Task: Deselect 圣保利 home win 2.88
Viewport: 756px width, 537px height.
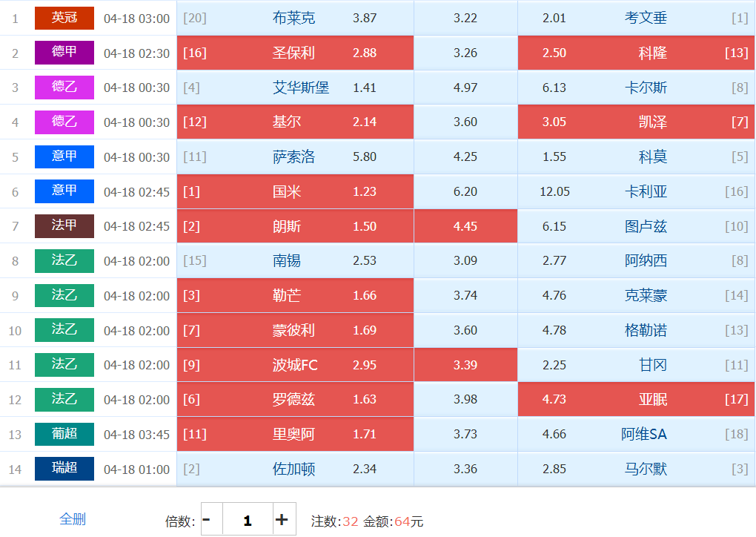Action: click(x=295, y=53)
